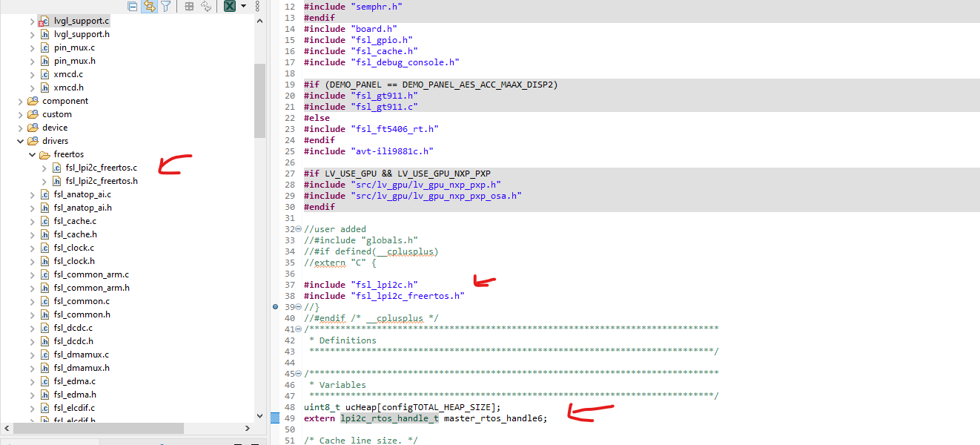Click fsl_cache.c file icon
Viewport: 980px width, 445px height.
(44, 221)
